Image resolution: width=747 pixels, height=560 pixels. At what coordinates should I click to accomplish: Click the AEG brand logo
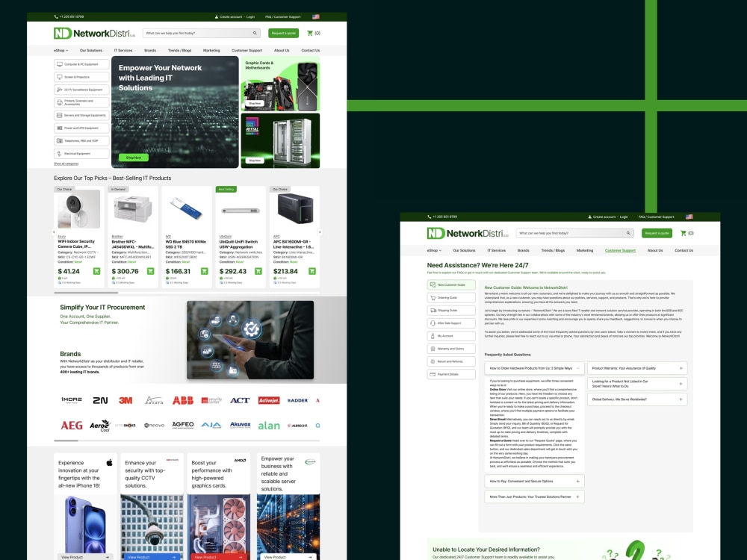tap(72, 426)
